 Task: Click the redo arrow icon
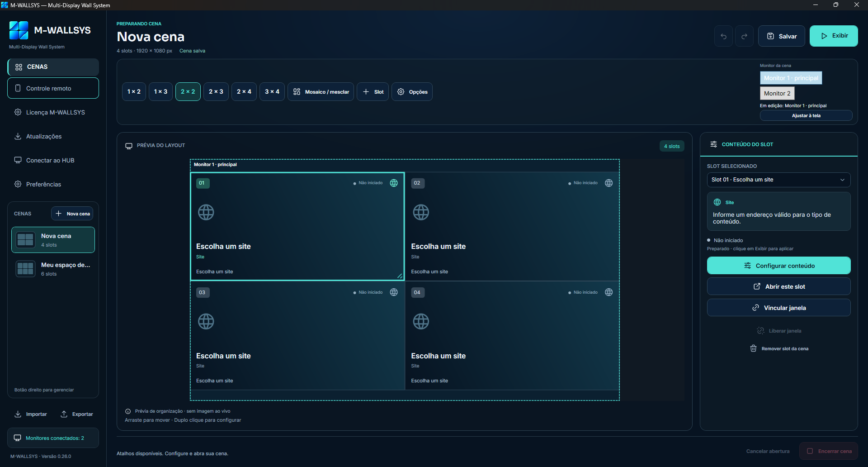tap(744, 36)
